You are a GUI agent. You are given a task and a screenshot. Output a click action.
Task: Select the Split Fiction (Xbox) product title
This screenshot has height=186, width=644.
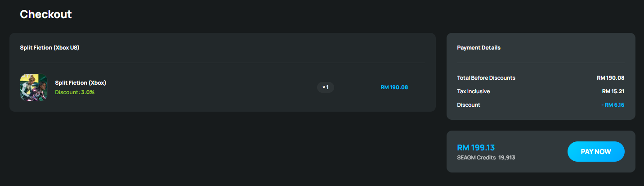point(80,83)
